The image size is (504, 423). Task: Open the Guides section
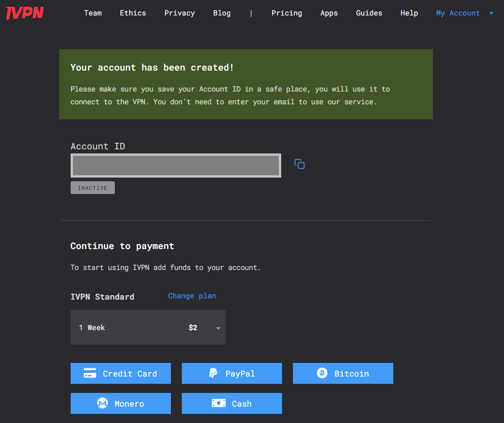click(x=369, y=13)
